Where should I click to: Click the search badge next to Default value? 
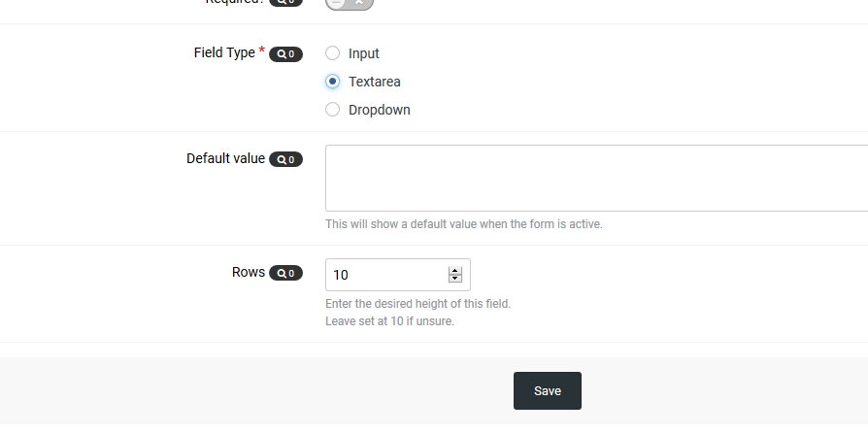pyautogui.click(x=285, y=159)
